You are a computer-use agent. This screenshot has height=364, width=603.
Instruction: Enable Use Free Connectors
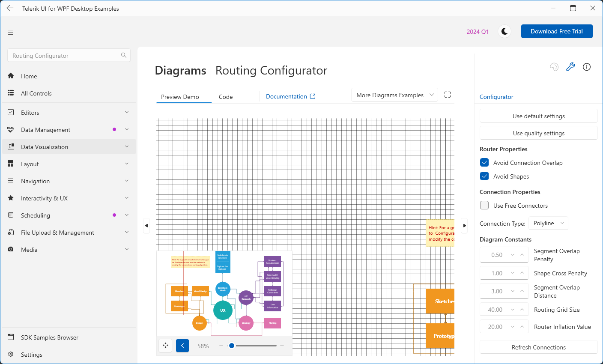click(484, 206)
